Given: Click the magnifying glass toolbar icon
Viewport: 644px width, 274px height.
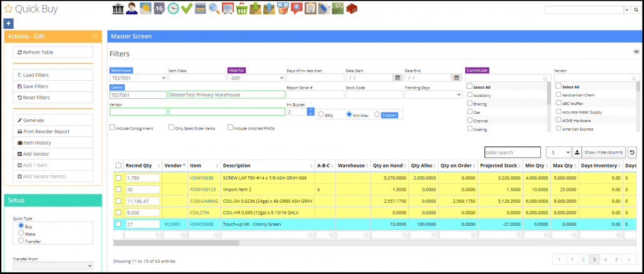Looking at the screenshot, I should click(214, 9).
